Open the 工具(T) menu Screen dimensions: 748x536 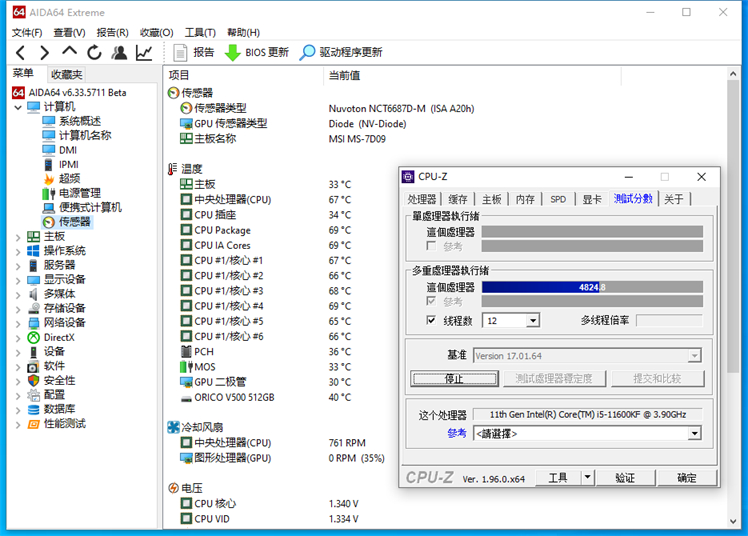pos(200,32)
